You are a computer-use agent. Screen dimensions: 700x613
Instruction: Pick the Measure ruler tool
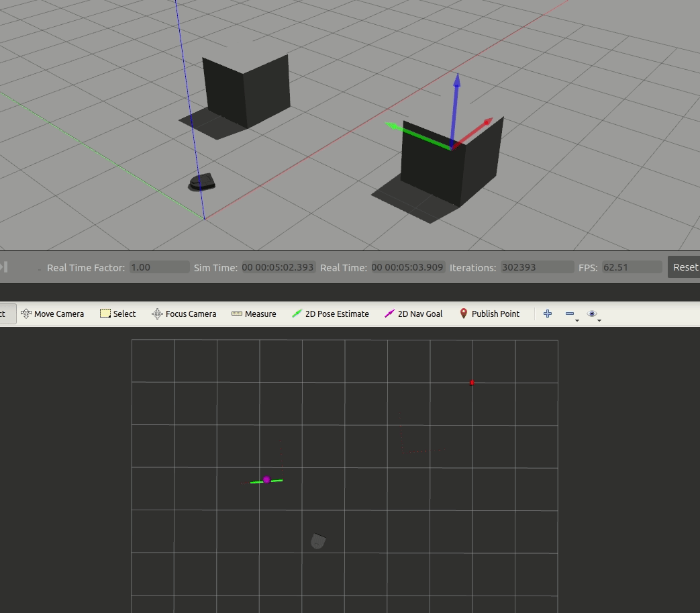[254, 314]
